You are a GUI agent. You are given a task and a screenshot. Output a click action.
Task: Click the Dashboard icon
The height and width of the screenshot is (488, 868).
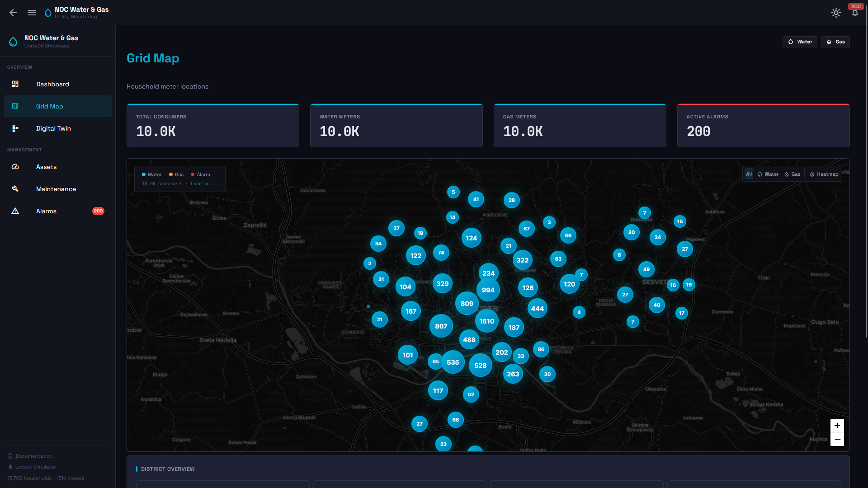15,84
